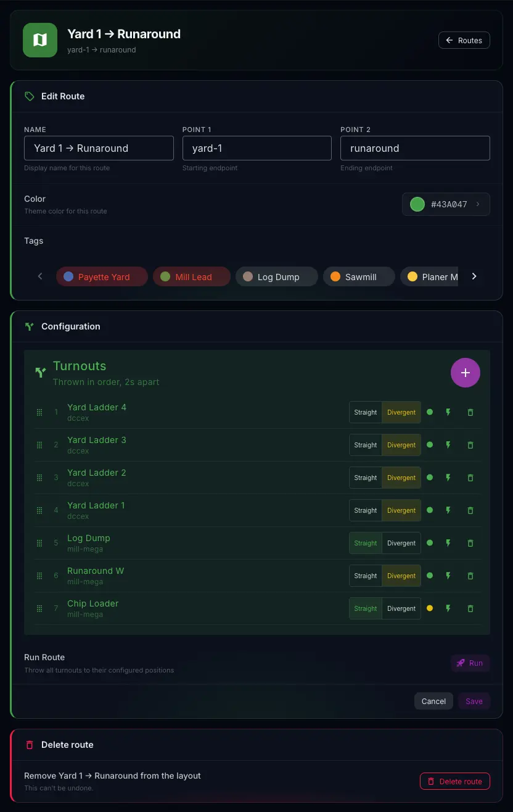Test-throw Yard Ladder 3 using lightning icon
Image resolution: width=513 pixels, height=812 pixels.
pos(448,445)
